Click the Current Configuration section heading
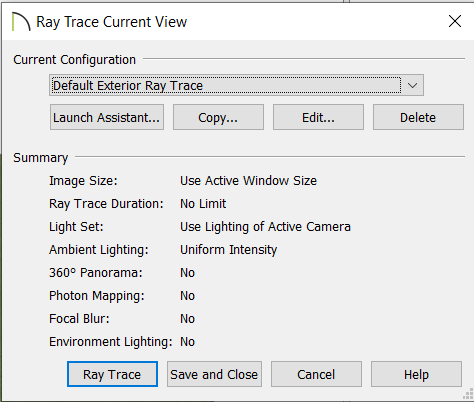 pyautogui.click(x=75, y=60)
